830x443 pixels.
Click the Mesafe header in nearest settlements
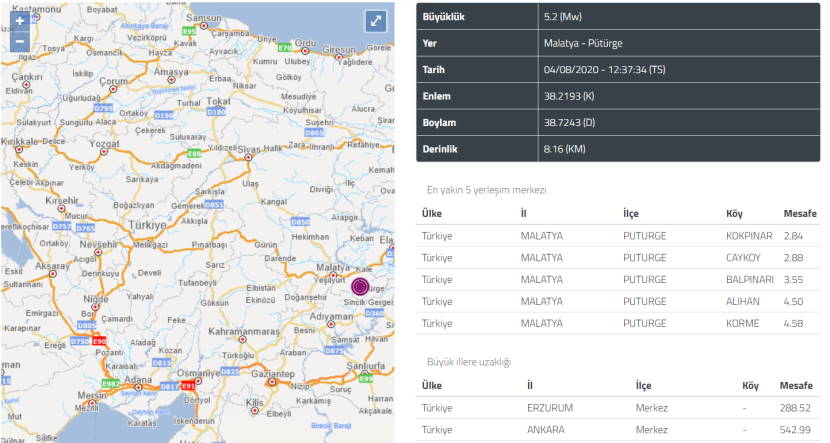pyautogui.click(x=801, y=214)
